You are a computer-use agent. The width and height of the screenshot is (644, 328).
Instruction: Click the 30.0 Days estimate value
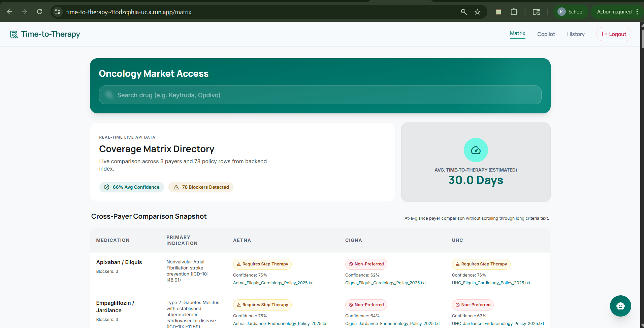476,180
